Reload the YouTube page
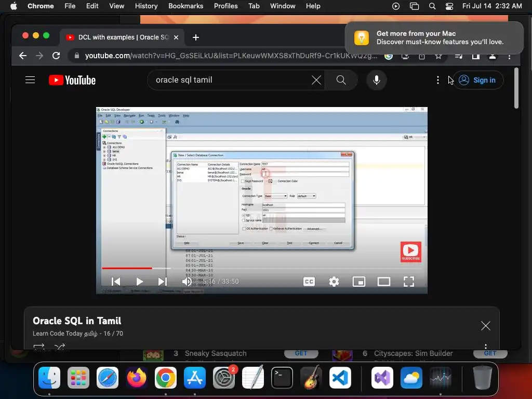This screenshot has height=399, width=532. coord(56,56)
